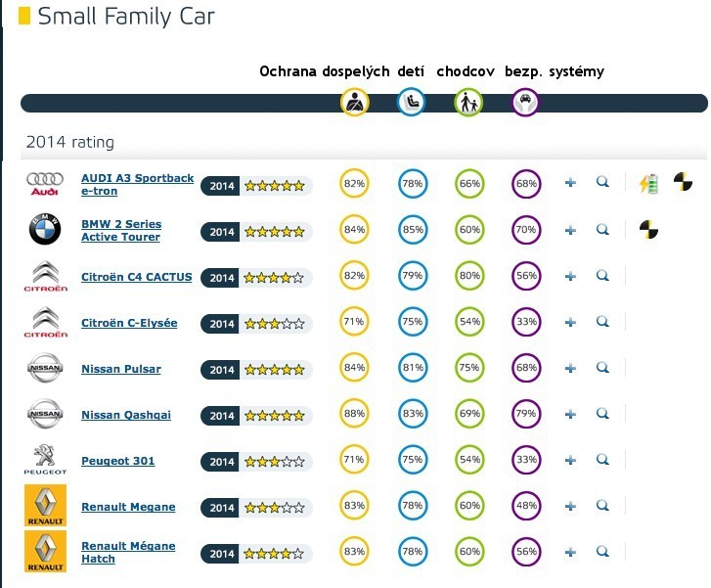711x588 pixels.
Task: Click the child occupant protection icon in the header
Action: tap(411, 102)
